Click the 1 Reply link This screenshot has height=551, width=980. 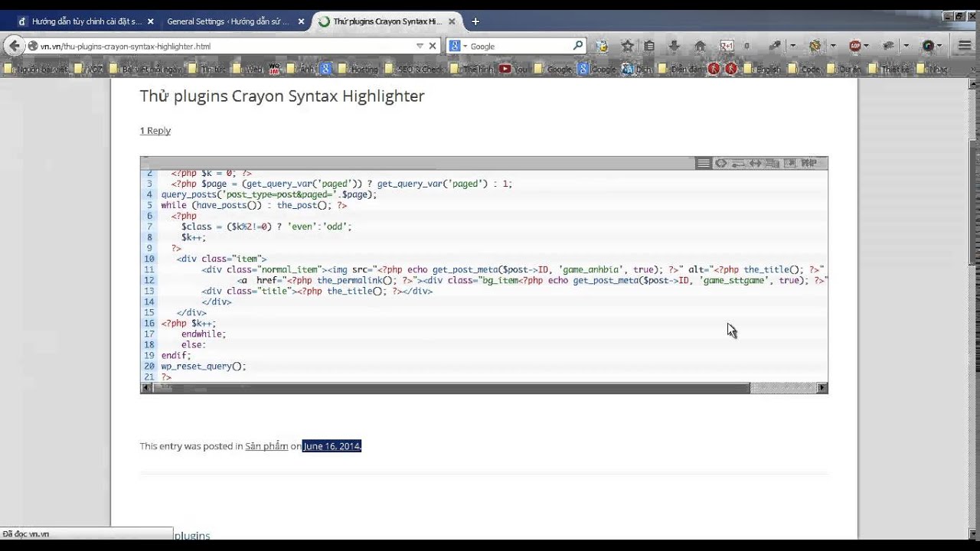click(x=155, y=130)
